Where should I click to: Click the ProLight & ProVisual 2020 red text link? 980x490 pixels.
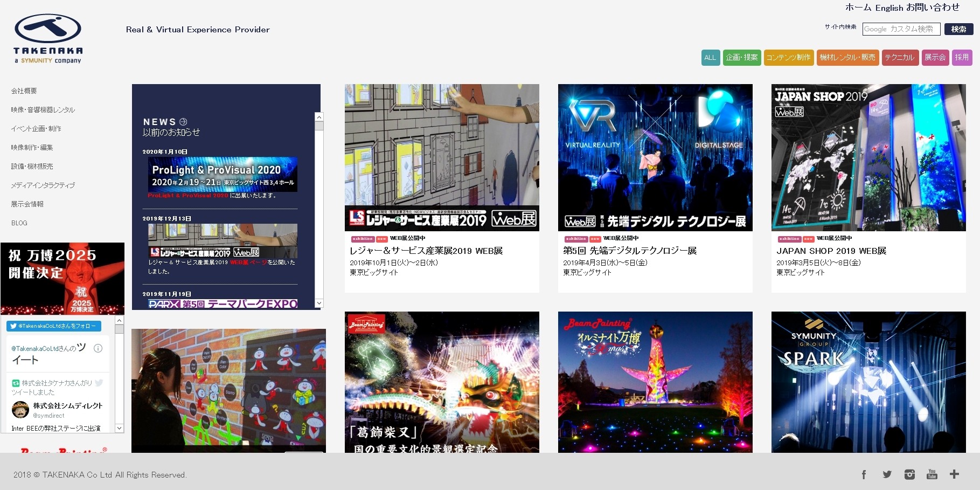pyautogui.click(x=188, y=196)
